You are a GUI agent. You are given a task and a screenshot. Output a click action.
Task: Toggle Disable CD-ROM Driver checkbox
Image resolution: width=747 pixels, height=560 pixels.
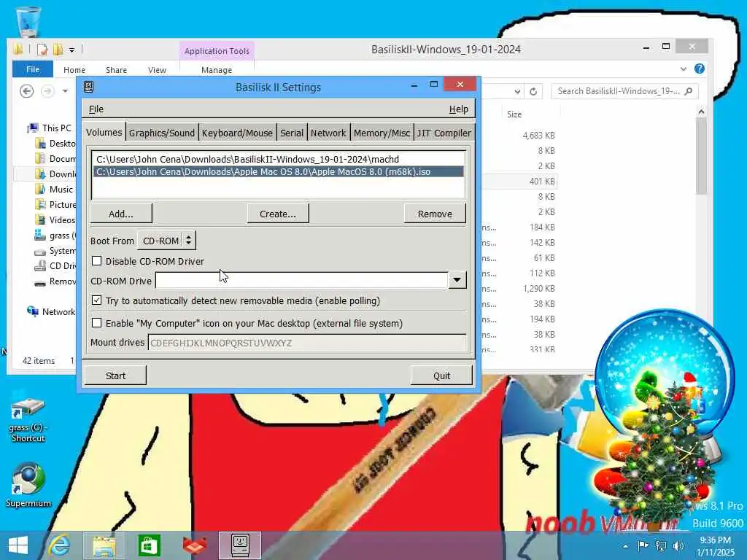(97, 261)
